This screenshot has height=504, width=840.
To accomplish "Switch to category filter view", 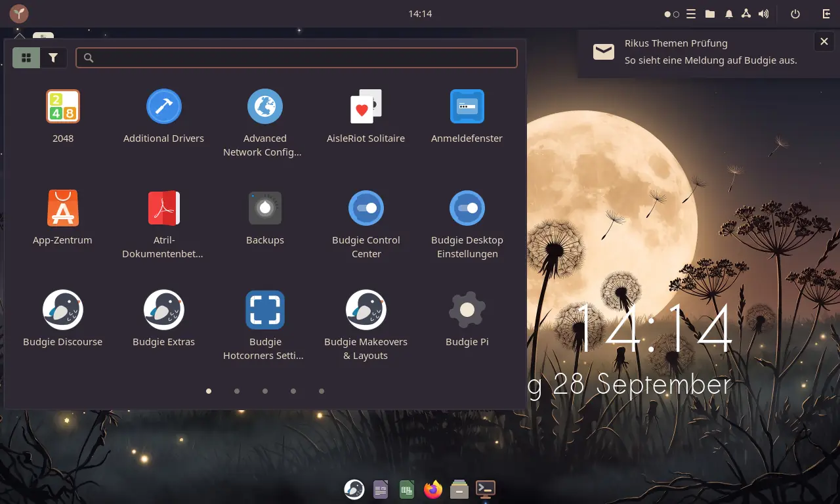I will pyautogui.click(x=53, y=58).
